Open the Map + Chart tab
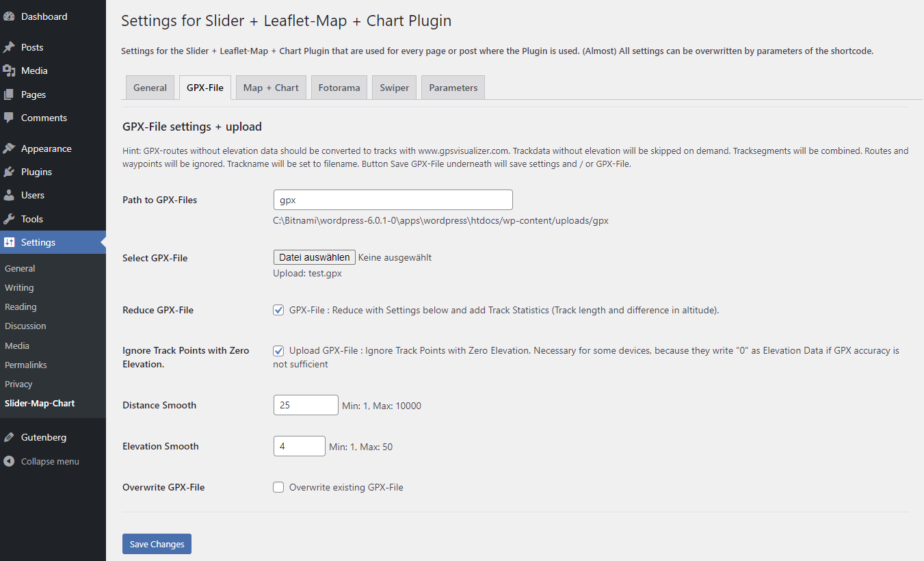 [271, 88]
